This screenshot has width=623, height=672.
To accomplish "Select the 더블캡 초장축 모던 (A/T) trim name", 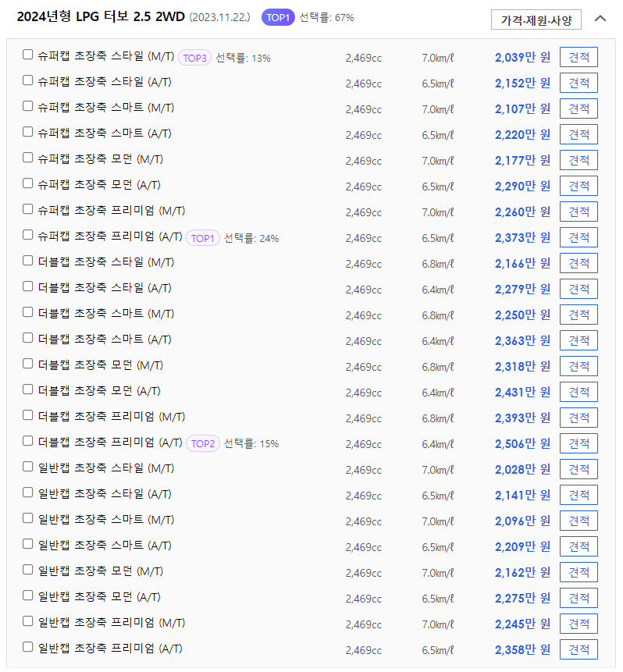I will point(99,391).
